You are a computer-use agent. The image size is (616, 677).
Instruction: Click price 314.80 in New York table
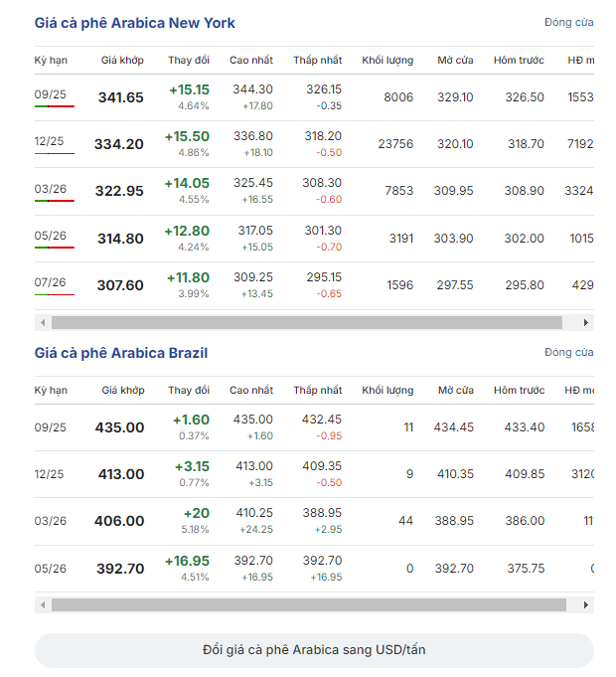click(x=120, y=239)
